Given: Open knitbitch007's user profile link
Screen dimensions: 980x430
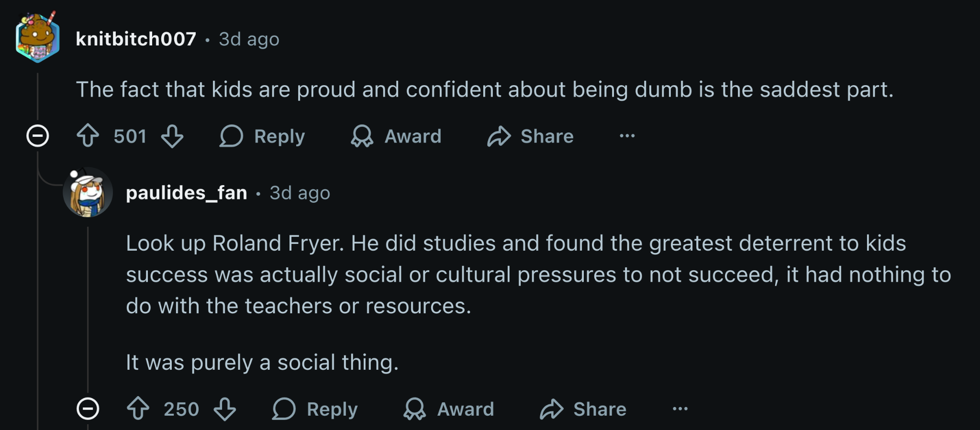Looking at the screenshot, I should tap(136, 39).
